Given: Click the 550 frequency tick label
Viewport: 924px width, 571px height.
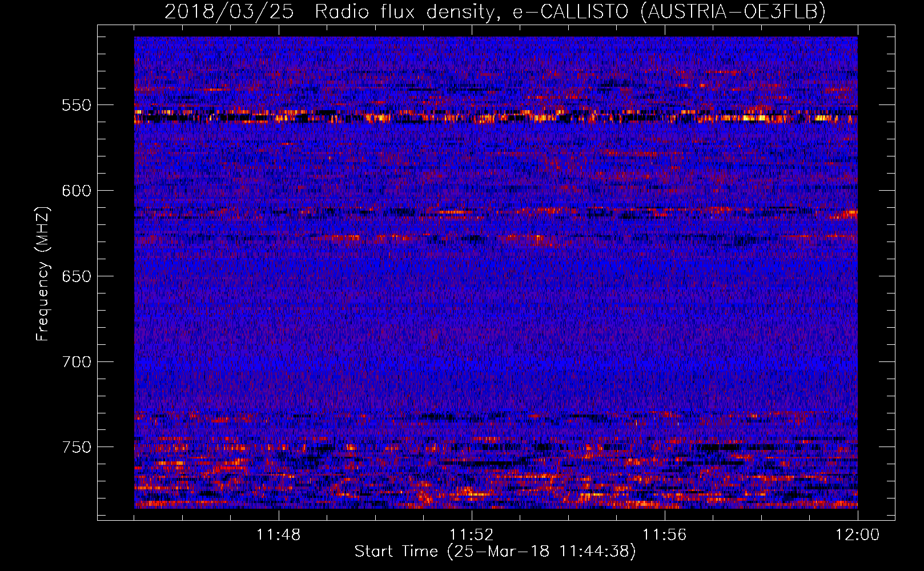Looking at the screenshot, I should coord(77,105).
